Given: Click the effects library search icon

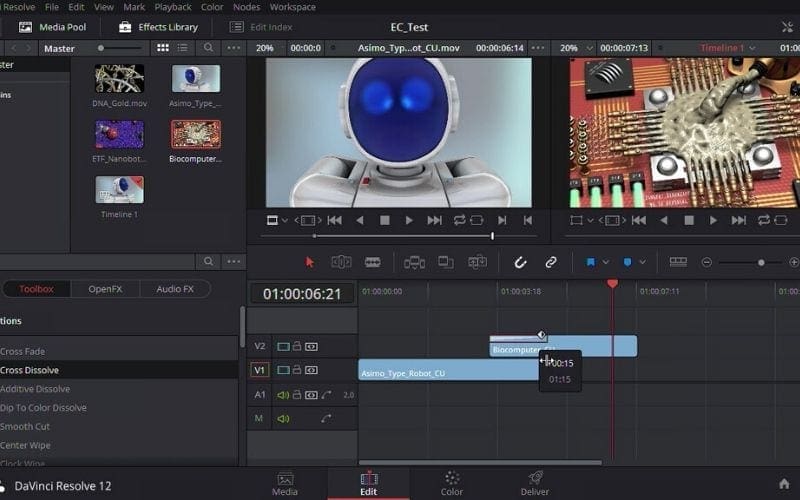Looking at the screenshot, I should [x=208, y=262].
